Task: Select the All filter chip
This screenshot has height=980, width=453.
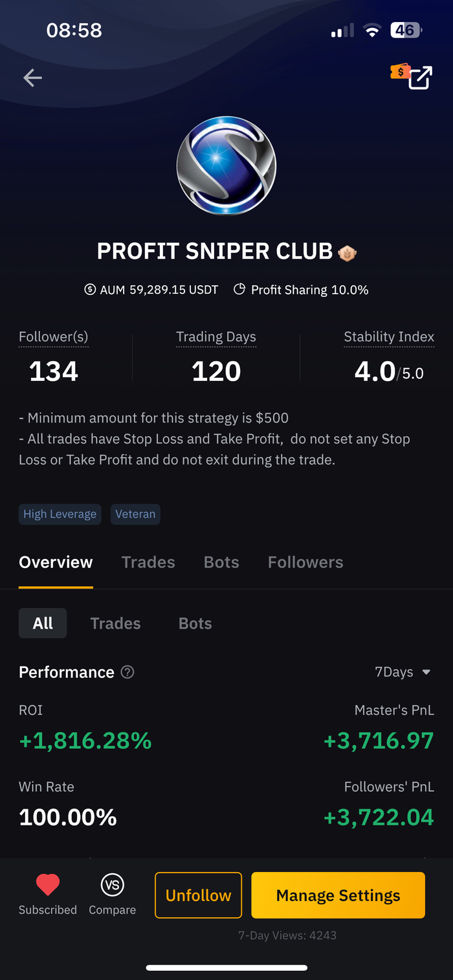Action: (43, 624)
